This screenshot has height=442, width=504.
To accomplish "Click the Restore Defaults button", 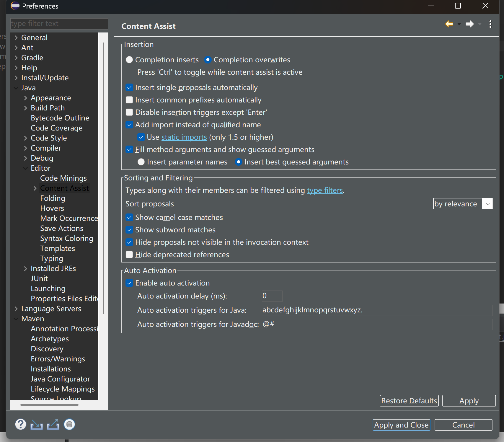I will 409,401.
